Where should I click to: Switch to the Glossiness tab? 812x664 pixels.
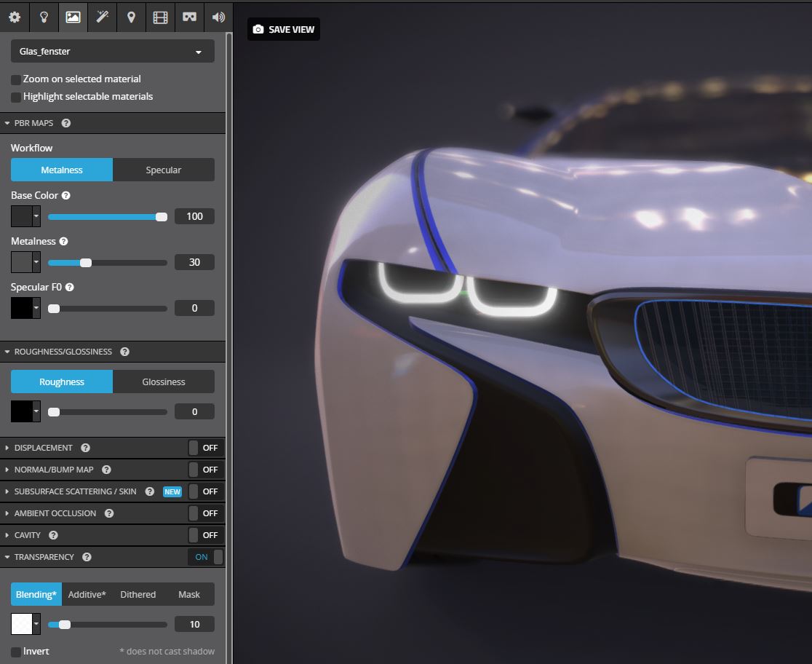coord(164,382)
